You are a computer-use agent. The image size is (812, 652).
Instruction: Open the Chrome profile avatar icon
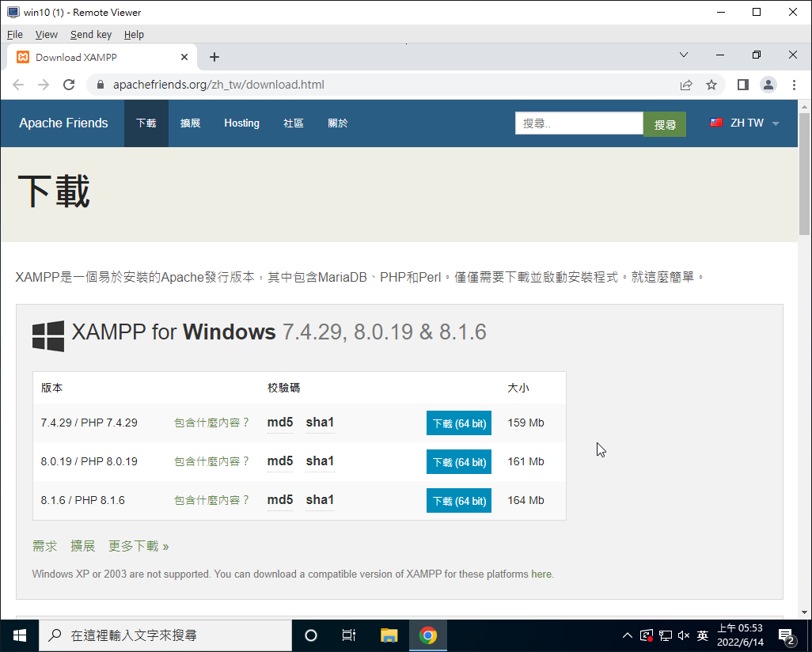[768, 85]
